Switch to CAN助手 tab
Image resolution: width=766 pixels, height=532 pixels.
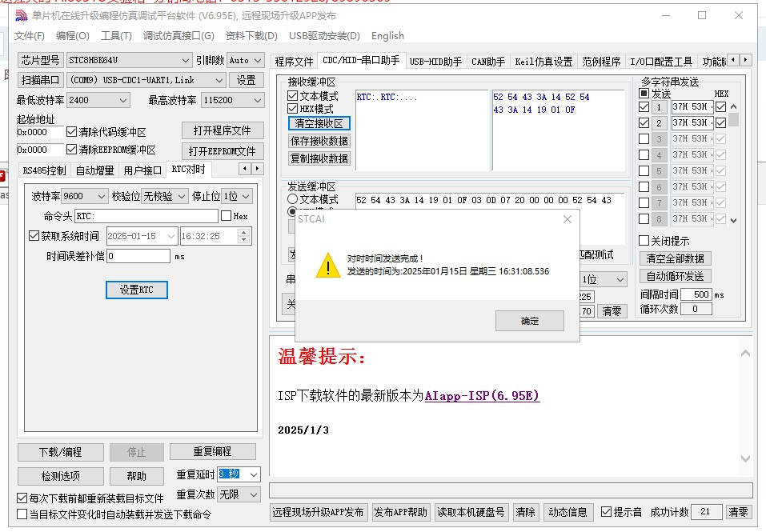488,62
